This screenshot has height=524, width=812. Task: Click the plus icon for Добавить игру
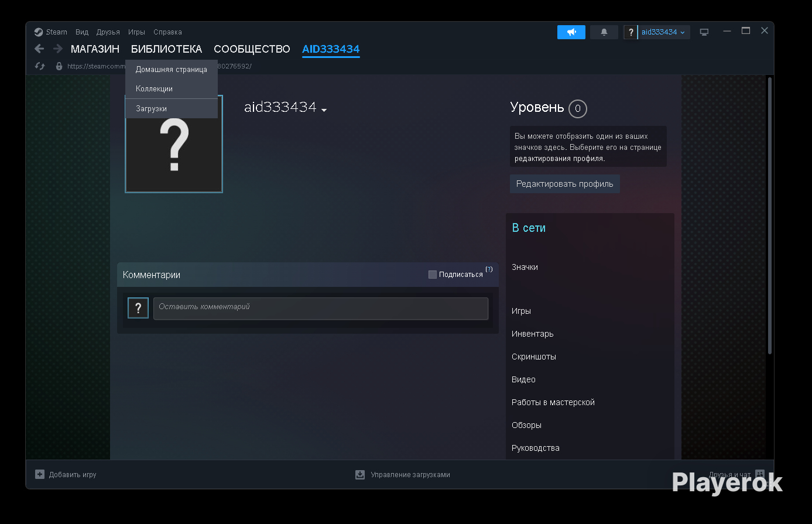pyautogui.click(x=40, y=475)
